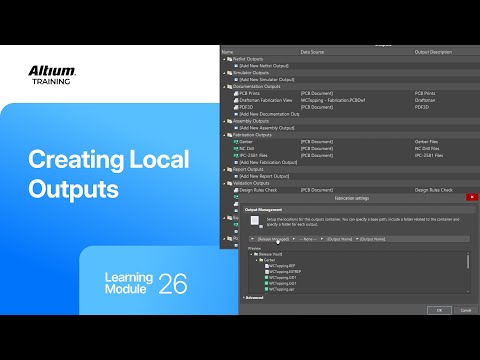Close the Fabrication settings dialog
Screen dimensions: 480x360
click(472, 197)
